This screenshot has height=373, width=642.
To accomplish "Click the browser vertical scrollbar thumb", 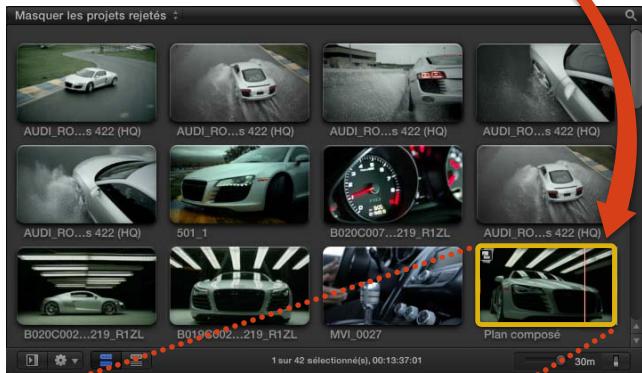I will tap(637, 68).
